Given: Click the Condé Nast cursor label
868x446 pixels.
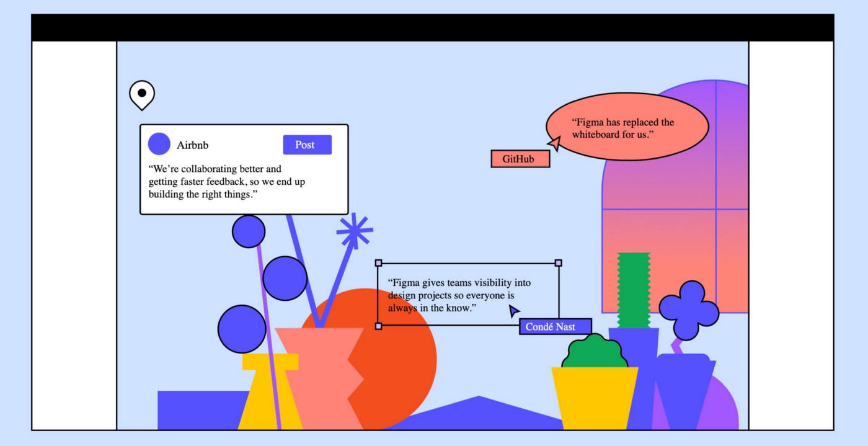Looking at the screenshot, I should pos(556,326).
